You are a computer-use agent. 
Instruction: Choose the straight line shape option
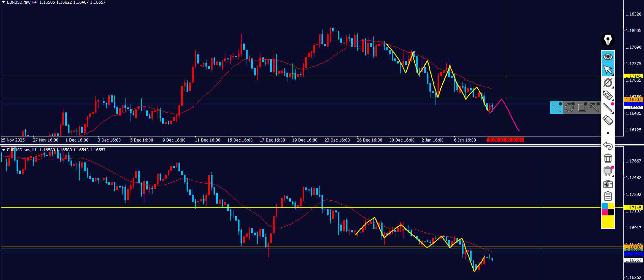coord(556,108)
